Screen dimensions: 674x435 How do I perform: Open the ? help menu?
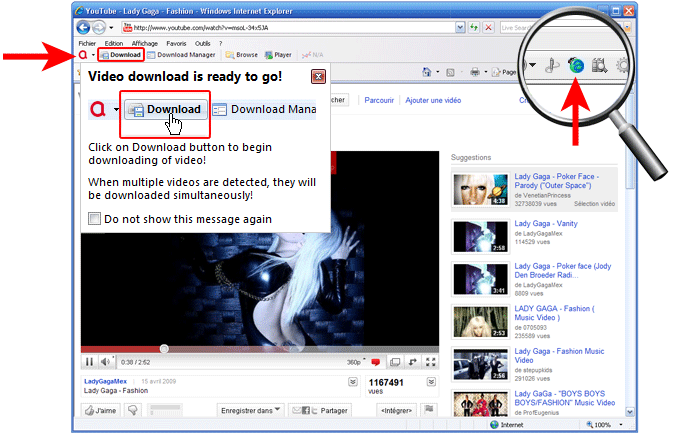point(221,43)
